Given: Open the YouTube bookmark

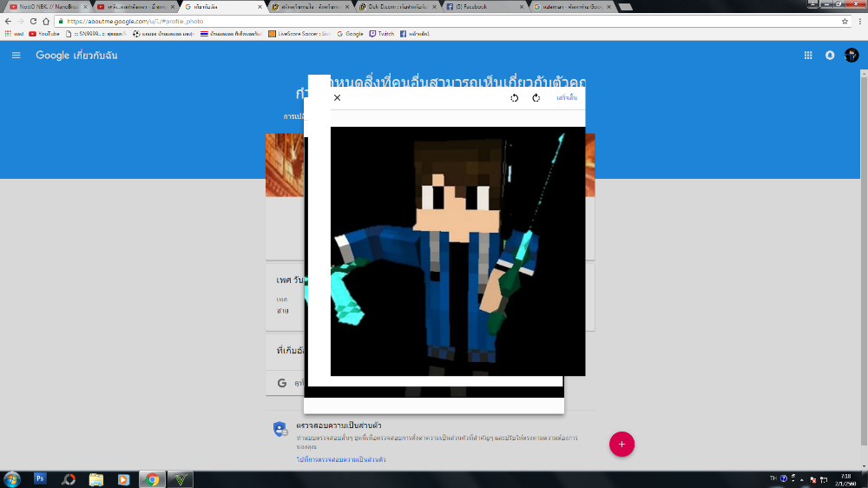Looking at the screenshot, I should (44, 34).
